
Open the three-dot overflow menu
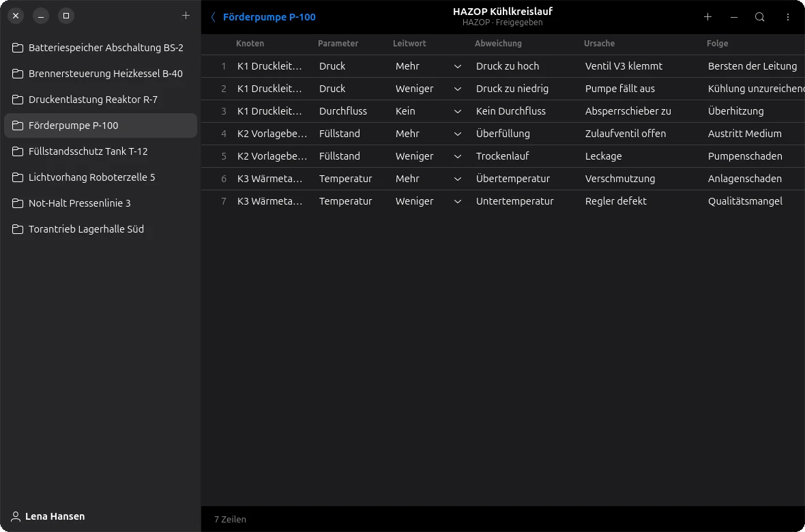coord(787,17)
